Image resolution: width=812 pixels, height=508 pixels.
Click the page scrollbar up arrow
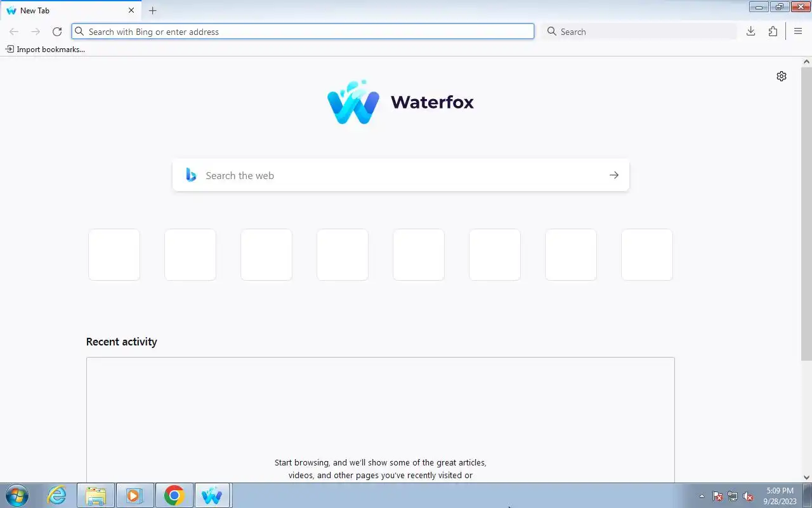pos(807,62)
